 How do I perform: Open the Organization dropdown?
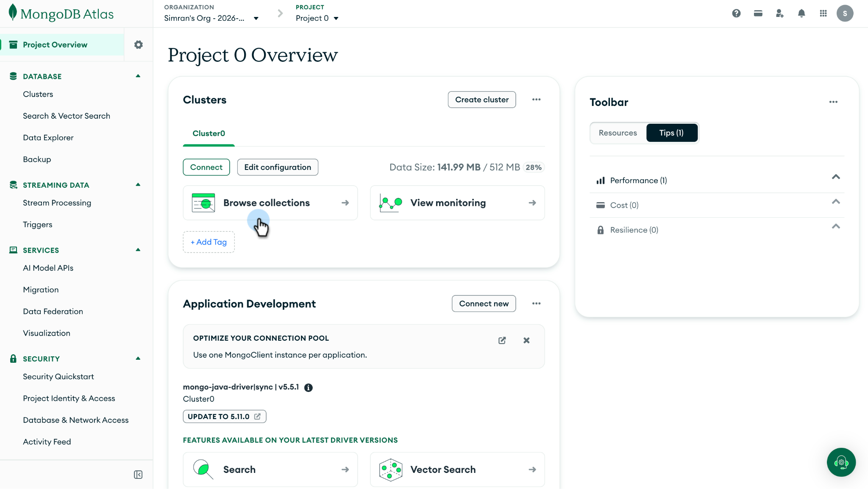[x=211, y=18]
